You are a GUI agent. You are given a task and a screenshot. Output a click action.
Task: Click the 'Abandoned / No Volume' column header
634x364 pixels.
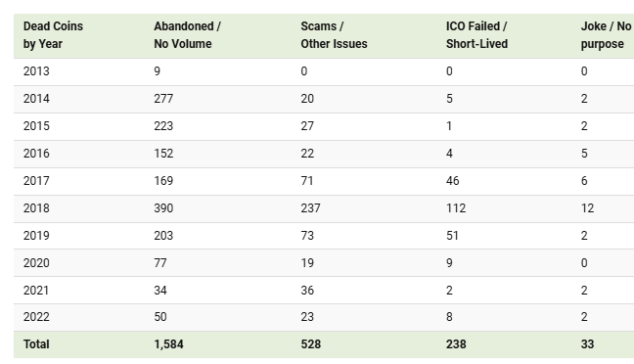pos(187,35)
